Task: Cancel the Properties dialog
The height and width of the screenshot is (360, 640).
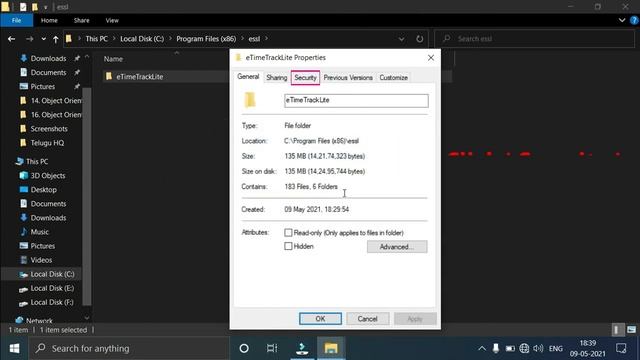Action: (367, 319)
